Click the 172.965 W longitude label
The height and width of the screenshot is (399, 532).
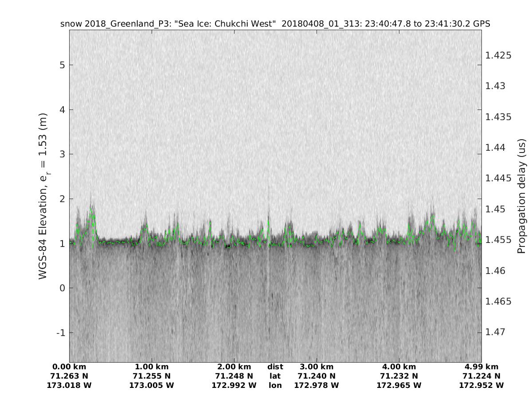pyautogui.click(x=399, y=385)
